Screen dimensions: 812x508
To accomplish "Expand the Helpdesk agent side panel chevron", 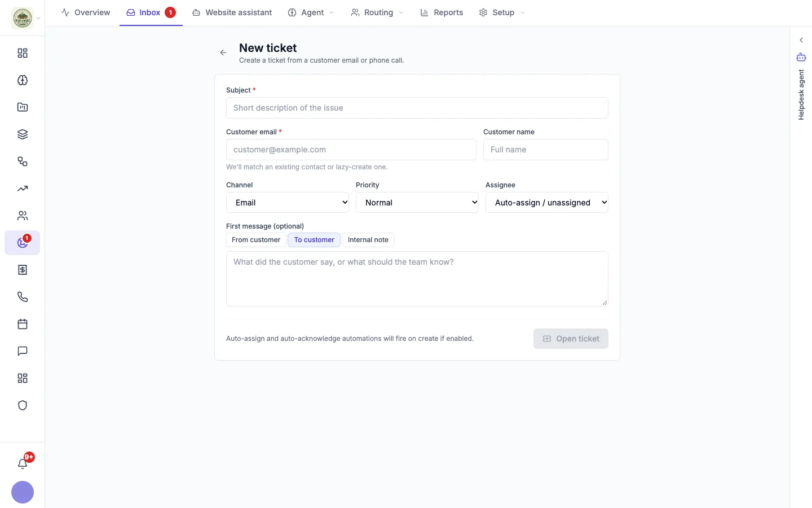I will (x=801, y=40).
